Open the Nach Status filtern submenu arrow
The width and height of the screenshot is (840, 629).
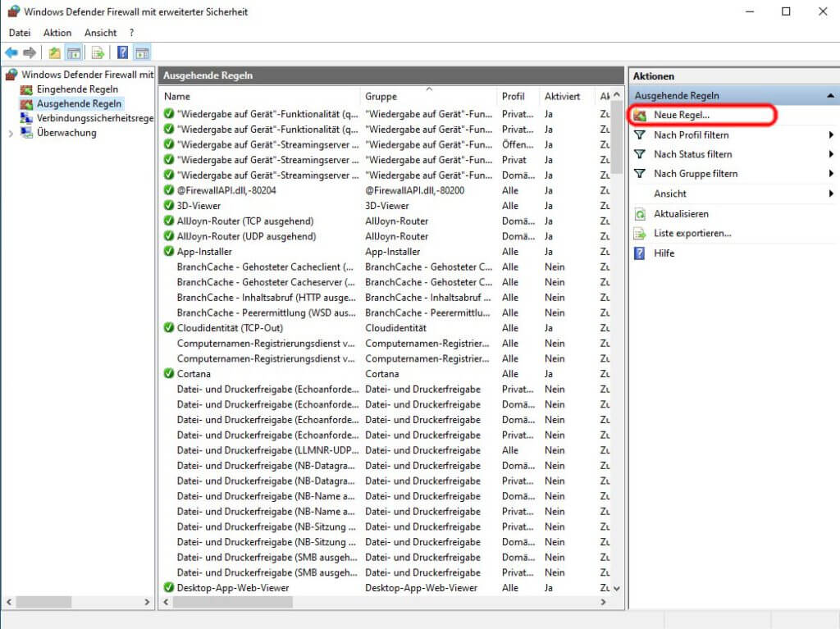pyautogui.click(x=831, y=154)
